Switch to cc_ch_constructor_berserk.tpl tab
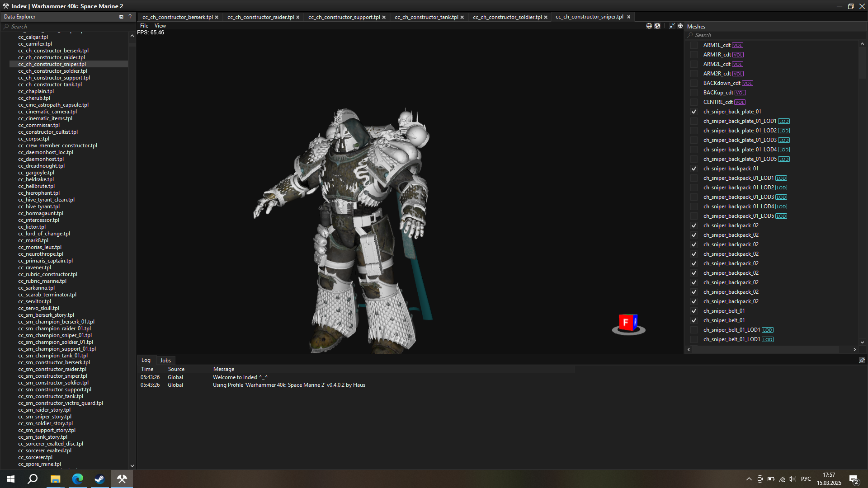The width and height of the screenshot is (868, 488). coord(177,17)
